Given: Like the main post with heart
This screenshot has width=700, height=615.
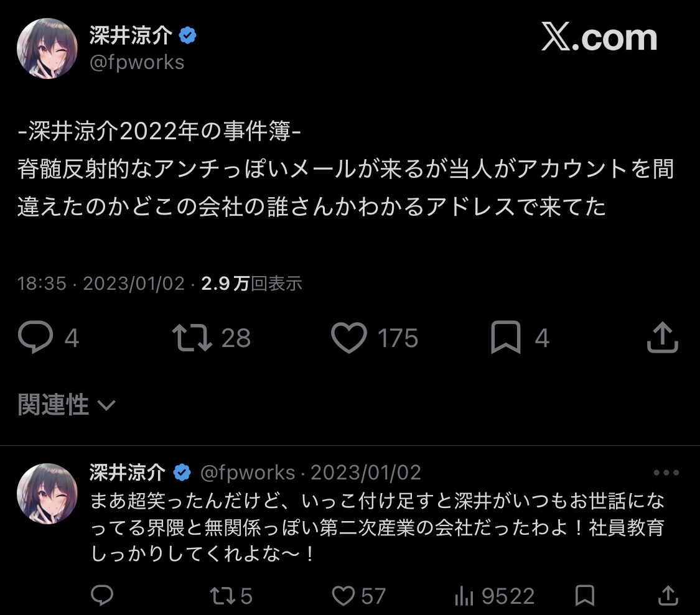Looking at the screenshot, I should tap(348, 338).
